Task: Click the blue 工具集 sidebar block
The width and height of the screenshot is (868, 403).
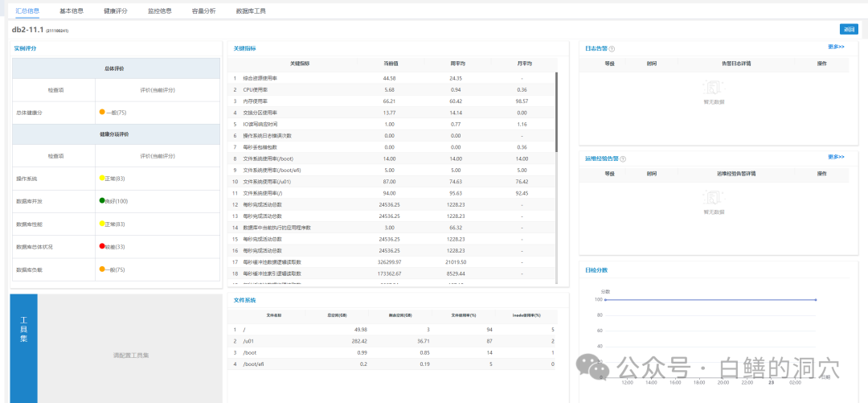Action: [x=24, y=348]
